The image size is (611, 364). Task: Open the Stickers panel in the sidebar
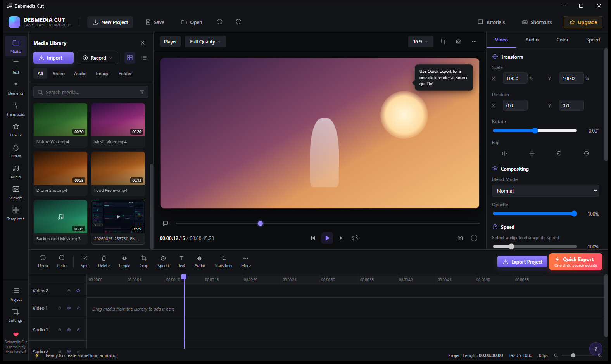(16, 193)
